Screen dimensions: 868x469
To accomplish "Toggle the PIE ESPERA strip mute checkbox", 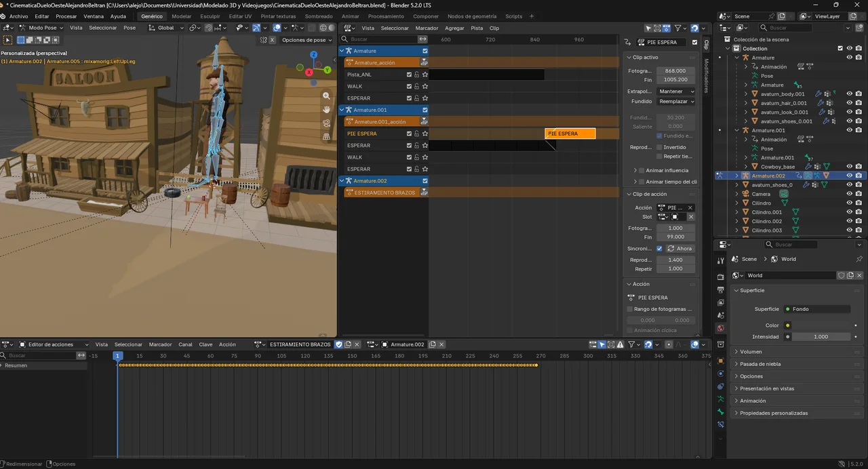I will pyautogui.click(x=694, y=42).
